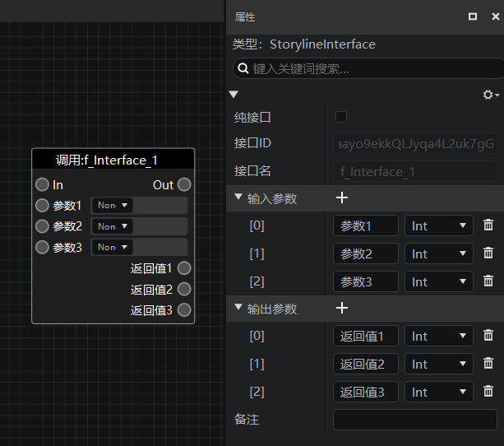This screenshot has height=446, width=504.
Task: Open the gear settings menu in properties panel
Action: (x=491, y=95)
